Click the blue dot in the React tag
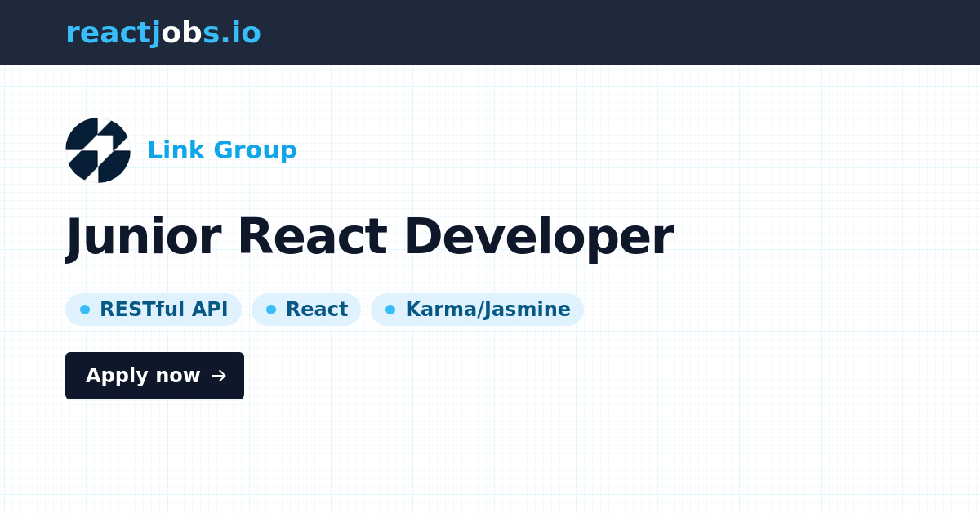Image resolution: width=980 pixels, height=513 pixels. click(x=271, y=310)
